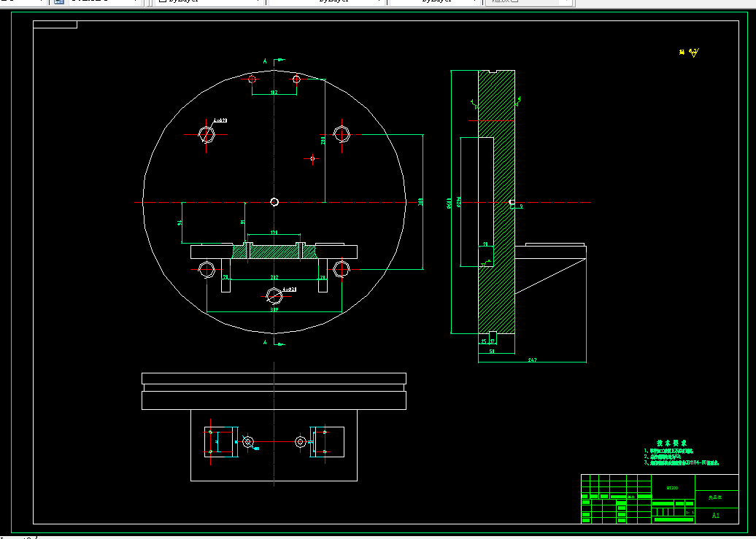Click the 技术要求 heading text

pos(671,443)
